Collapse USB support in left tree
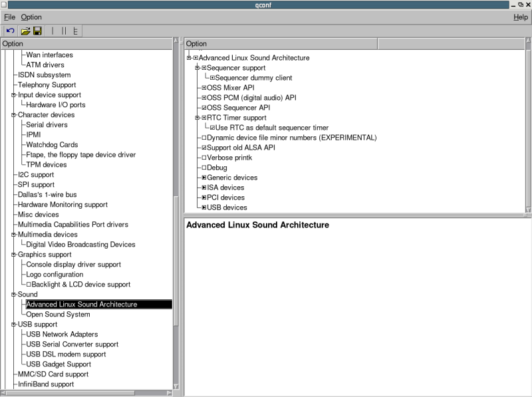The width and height of the screenshot is (532, 397). 13,325
